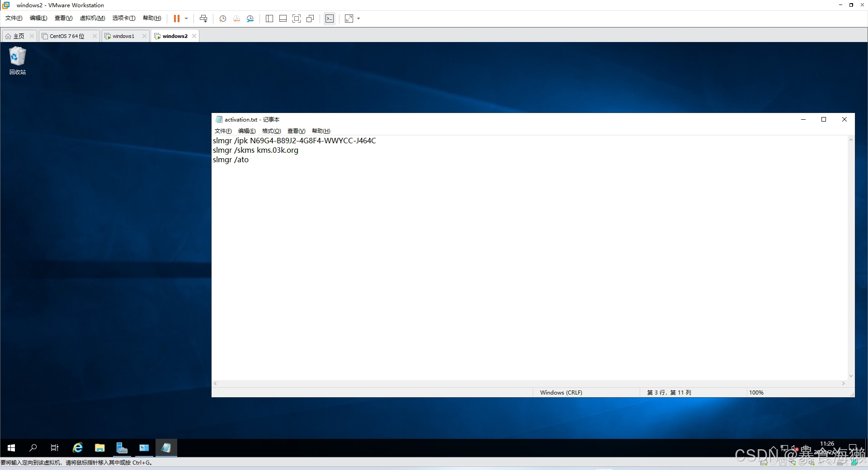Click the slmgr /ipk product key line
Image resolution: width=868 pixels, height=470 pixels.
(x=294, y=141)
